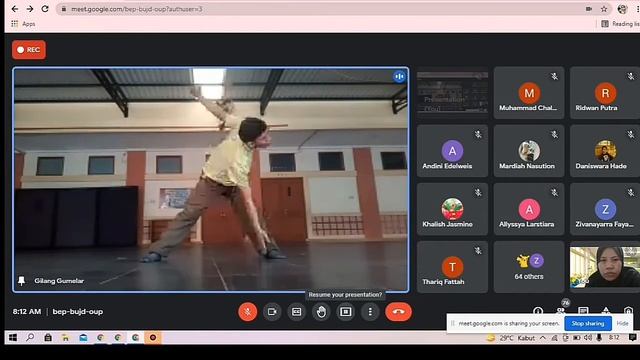Click Ridwan Putra participant tile
Image resolution: width=640 pixels, height=360 pixels.
[605, 93]
